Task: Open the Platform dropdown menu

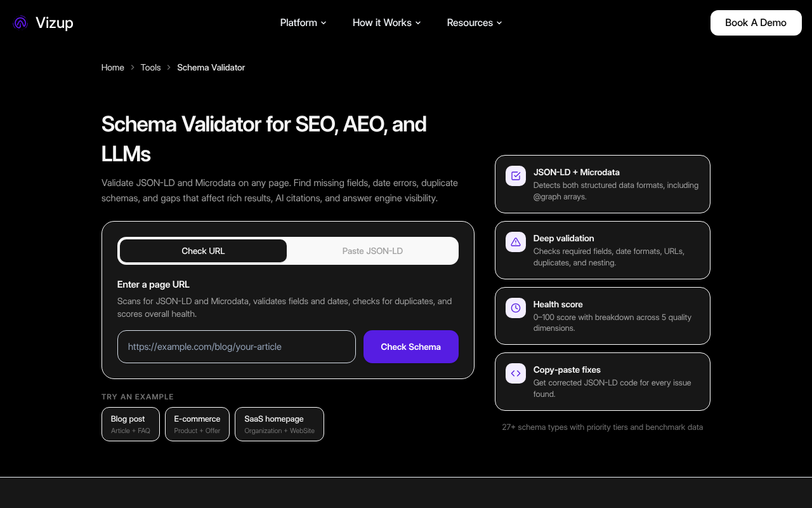Action: (x=303, y=22)
